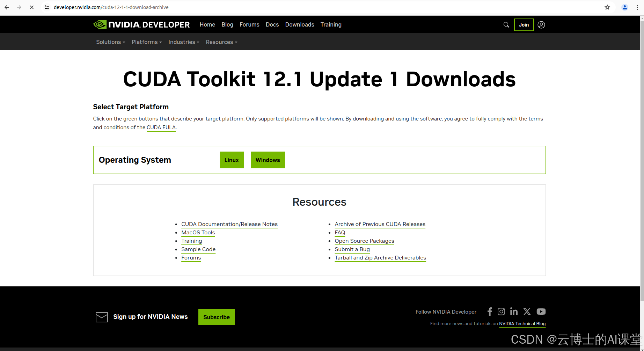Open NVIDIA Developer Facebook page icon
Screen dimensions: 644x351
click(x=490, y=312)
